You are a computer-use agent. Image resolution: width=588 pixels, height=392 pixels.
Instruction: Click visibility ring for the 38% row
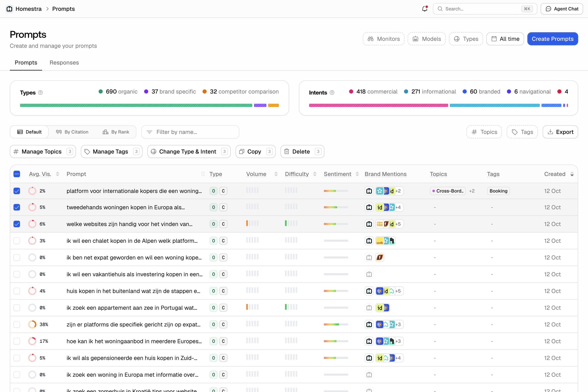(x=32, y=324)
